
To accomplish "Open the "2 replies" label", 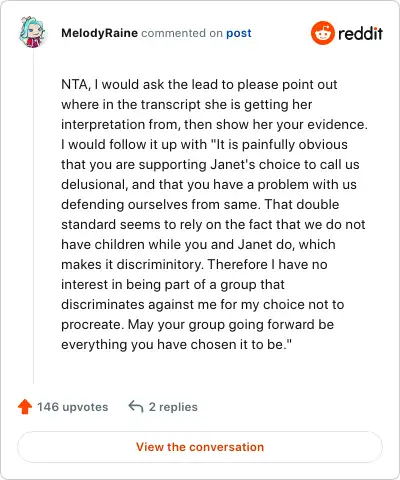I will pos(173,407).
